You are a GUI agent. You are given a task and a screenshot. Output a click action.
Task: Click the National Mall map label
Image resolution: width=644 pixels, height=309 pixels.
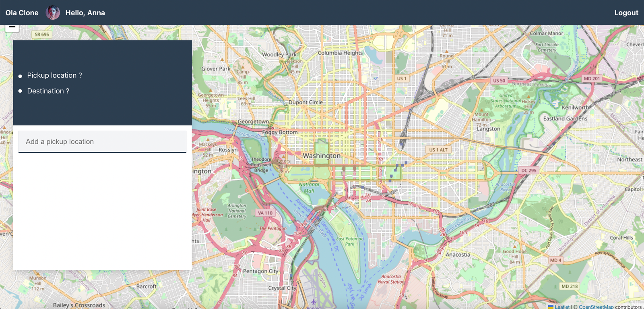(x=309, y=188)
